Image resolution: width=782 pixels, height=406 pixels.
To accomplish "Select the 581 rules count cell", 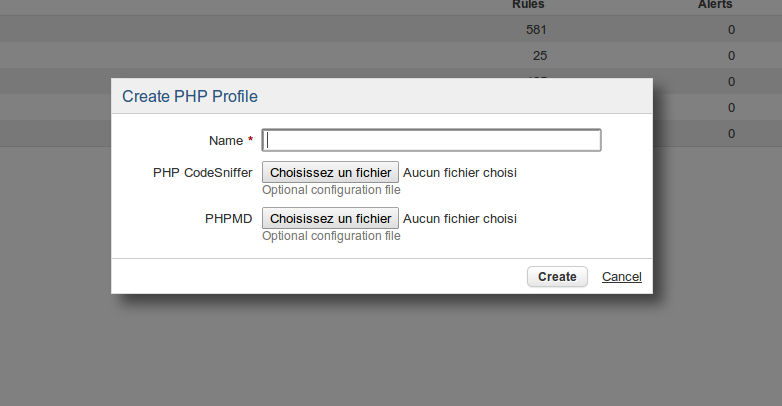I will point(536,30).
